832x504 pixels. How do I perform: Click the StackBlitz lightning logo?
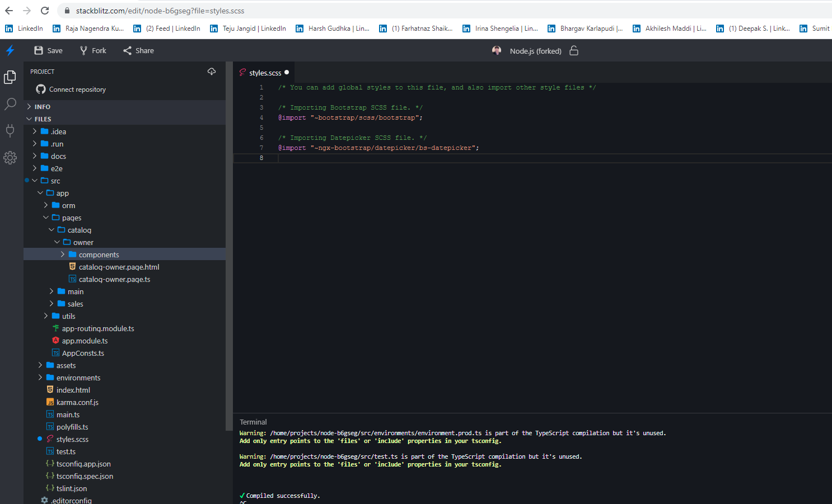10,50
